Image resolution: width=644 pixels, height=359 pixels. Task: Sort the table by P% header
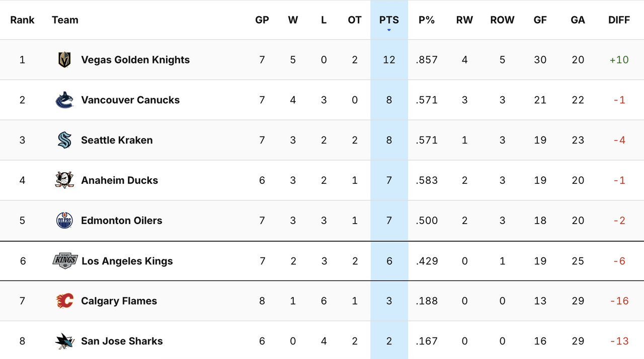coord(427,20)
